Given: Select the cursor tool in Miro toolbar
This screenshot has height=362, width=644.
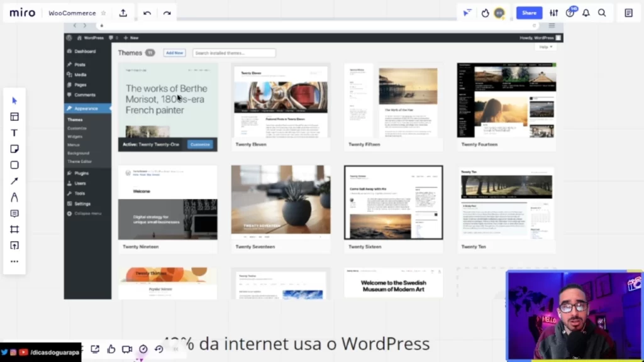Looking at the screenshot, I should (14, 101).
